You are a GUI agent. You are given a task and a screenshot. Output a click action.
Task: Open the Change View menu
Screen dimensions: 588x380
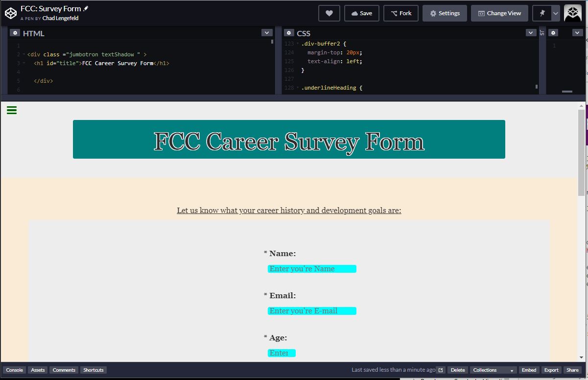coord(499,13)
